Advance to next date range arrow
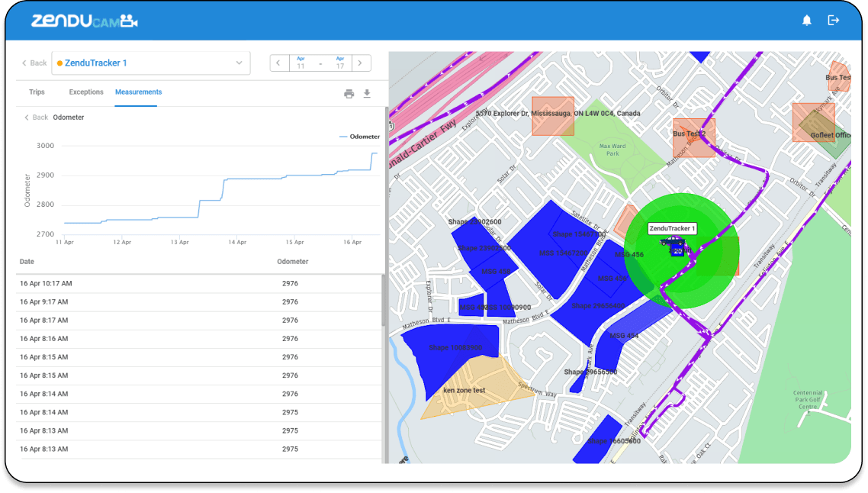Image resolution: width=868 pixels, height=493 pixels. coord(360,63)
